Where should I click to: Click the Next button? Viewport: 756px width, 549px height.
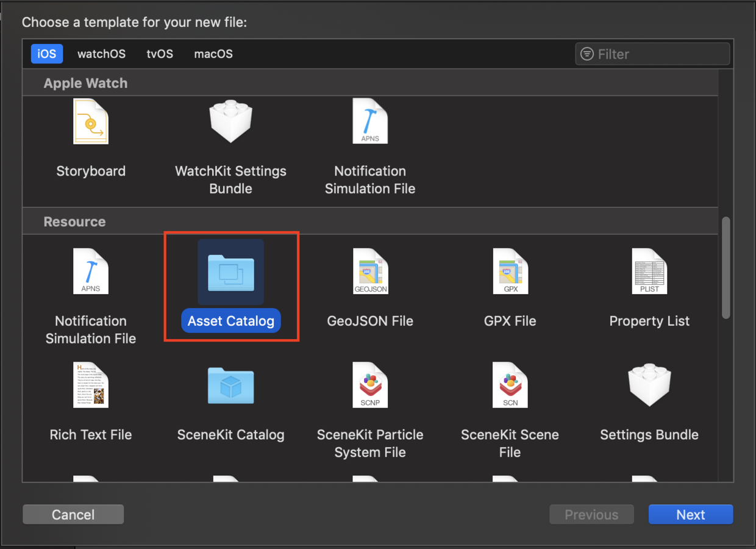tap(690, 514)
